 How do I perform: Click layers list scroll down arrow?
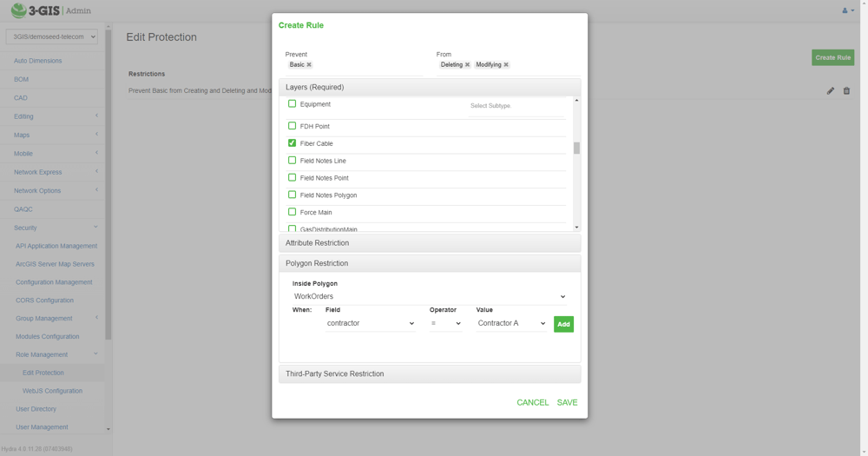pyautogui.click(x=576, y=228)
